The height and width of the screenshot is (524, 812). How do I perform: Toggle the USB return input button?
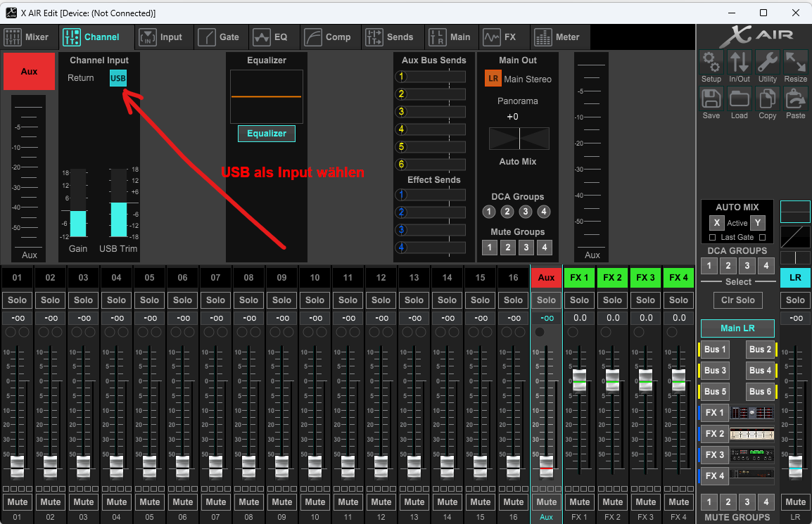point(118,78)
